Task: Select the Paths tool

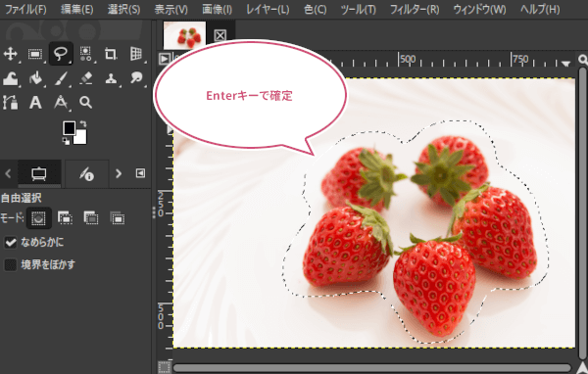Action: tap(10, 102)
